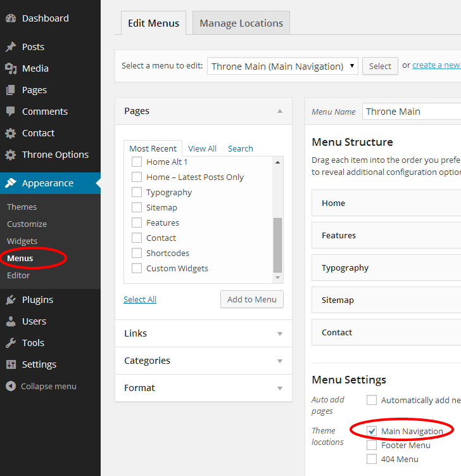Open Editor in the Appearance submenu
Image resolution: width=461 pixels, height=476 pixels.
pos(18,275)
